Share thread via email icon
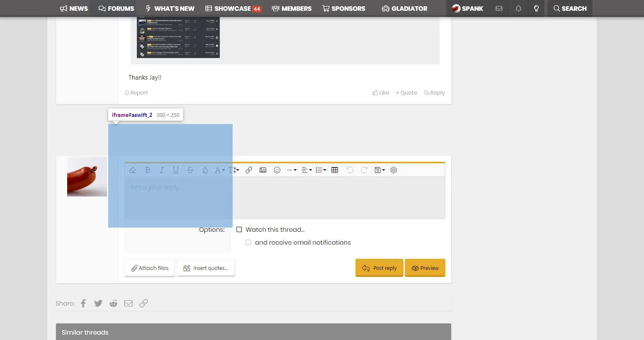644x340 pixels. 129,304
